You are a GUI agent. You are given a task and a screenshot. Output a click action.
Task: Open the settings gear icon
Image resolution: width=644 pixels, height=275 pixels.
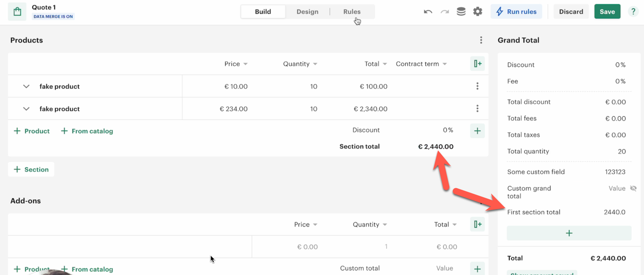click(477, 12)
